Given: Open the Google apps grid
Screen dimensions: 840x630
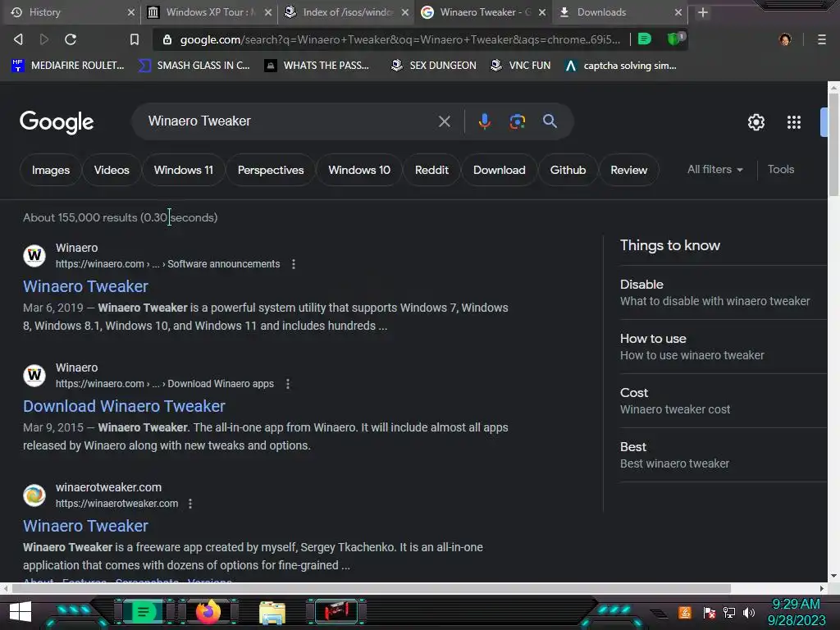Looking at the screenshot, I should pos(794,122).
